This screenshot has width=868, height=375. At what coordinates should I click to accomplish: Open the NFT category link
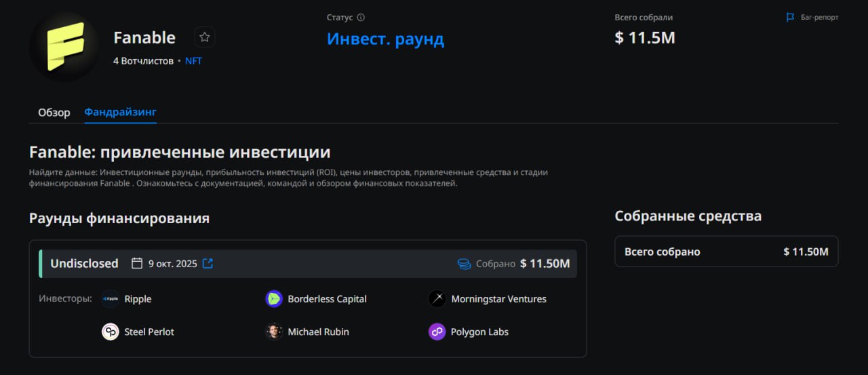[194, 61]
